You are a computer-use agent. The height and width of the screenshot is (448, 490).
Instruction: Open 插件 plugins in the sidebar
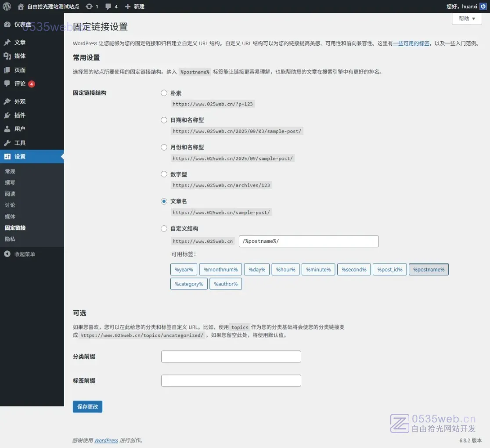(x=20, y=115)
